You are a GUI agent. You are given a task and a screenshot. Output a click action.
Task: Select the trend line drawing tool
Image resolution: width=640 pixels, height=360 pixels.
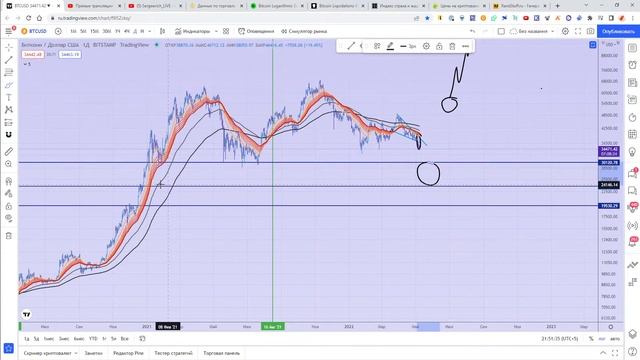click(x=9, y=60)
